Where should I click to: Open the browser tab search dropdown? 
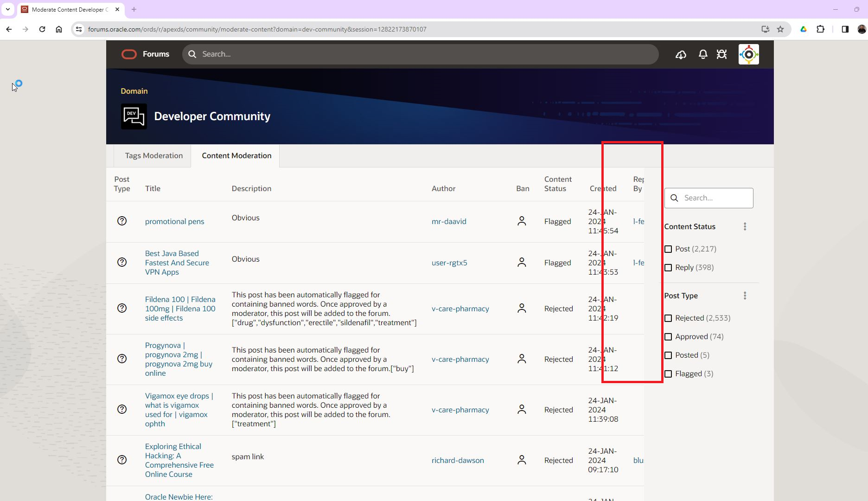[x=7, y=9]
